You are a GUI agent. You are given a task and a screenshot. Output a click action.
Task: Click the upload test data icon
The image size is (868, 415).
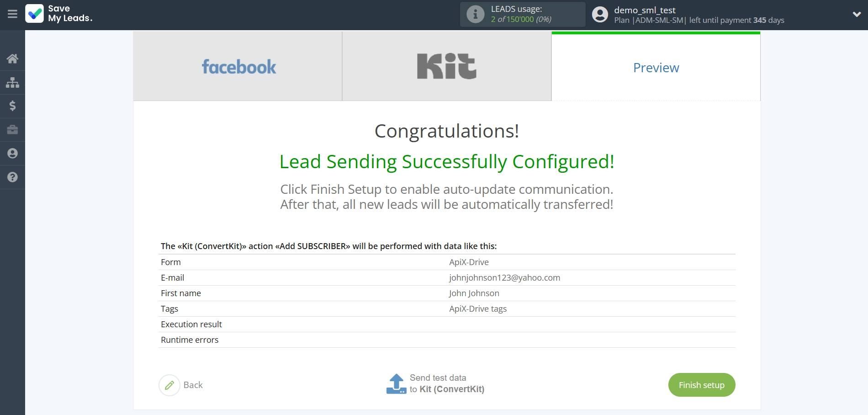click(x=396, y=384)
